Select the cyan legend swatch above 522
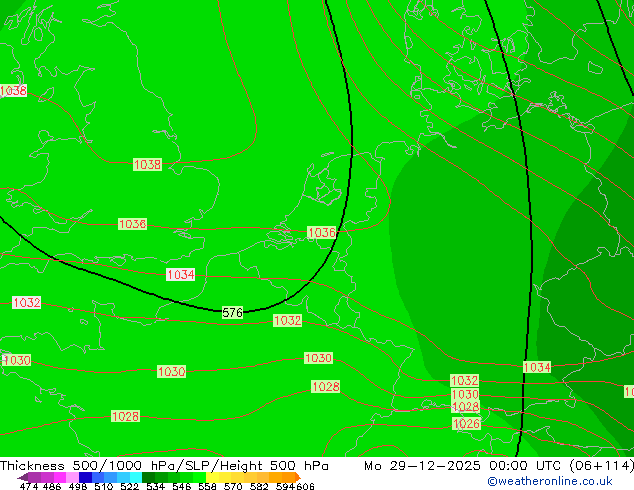The width and height of the screenshot is (634, 490). pyautogui.click(x=136, y=477)
